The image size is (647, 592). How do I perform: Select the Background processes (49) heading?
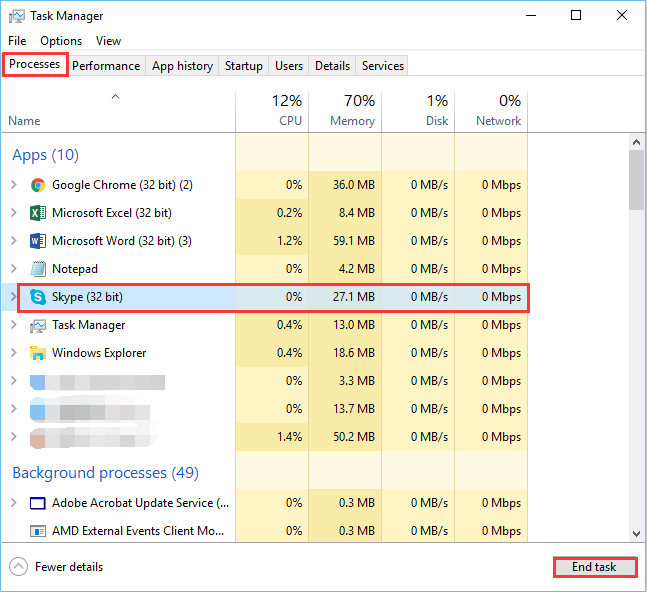[106, 473]
